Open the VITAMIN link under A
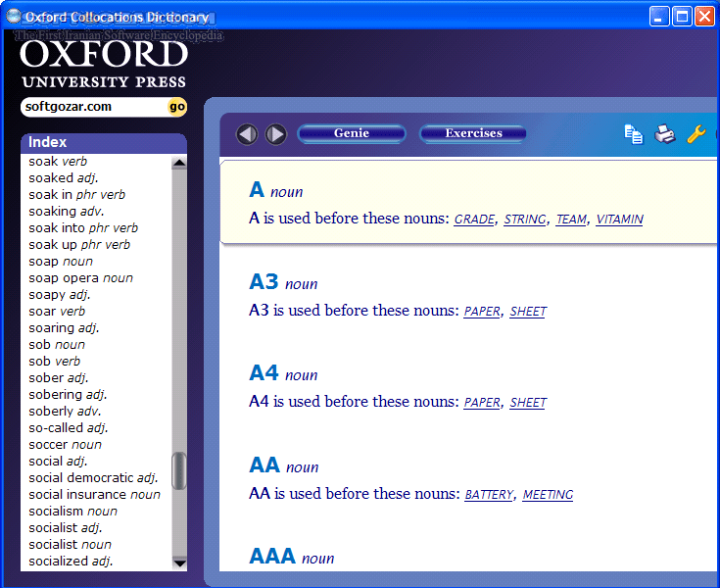Image resolution: width=720 pixels, height=588 pixels. tap(619, 220)
